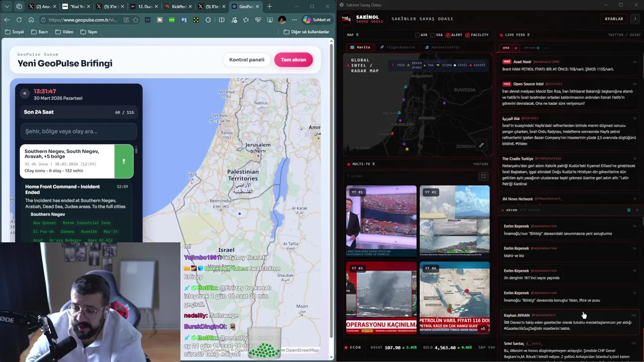Click the pencil edit icon on radar map

click(481, 145)
